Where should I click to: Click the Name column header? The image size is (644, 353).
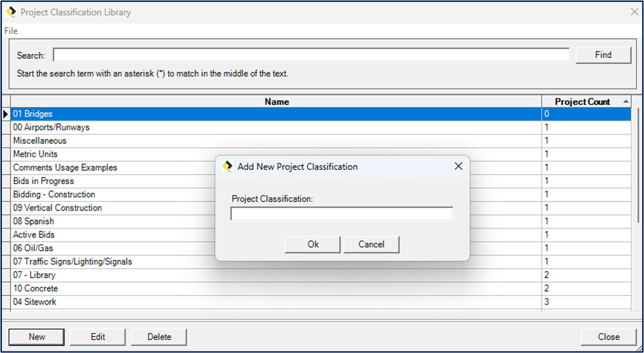pos(276,102)
